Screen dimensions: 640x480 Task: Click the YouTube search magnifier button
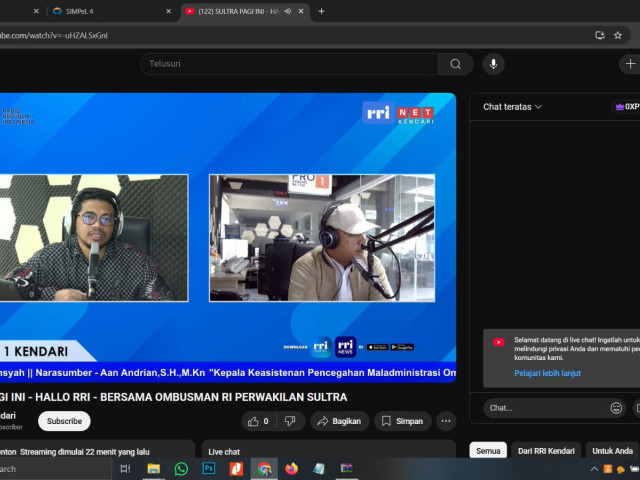click(x=456, y=64)
